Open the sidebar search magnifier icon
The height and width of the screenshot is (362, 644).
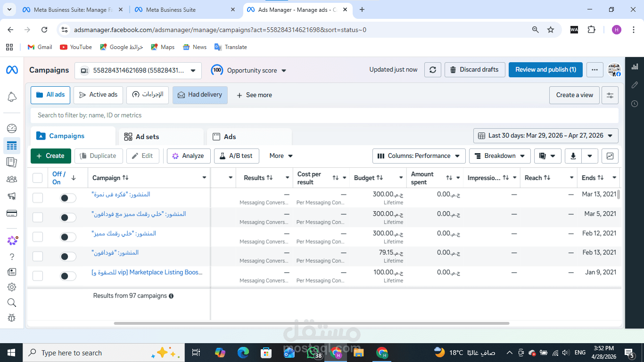point(12,303)
